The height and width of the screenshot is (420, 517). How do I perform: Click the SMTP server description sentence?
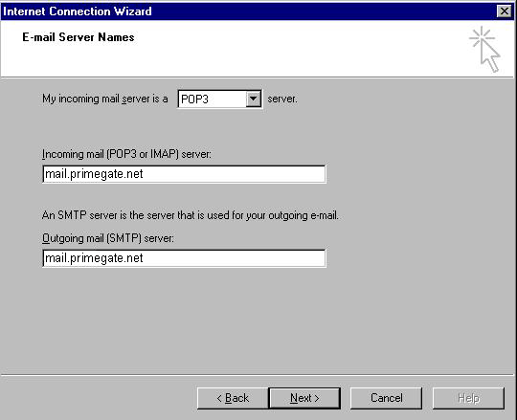(191, 215)
